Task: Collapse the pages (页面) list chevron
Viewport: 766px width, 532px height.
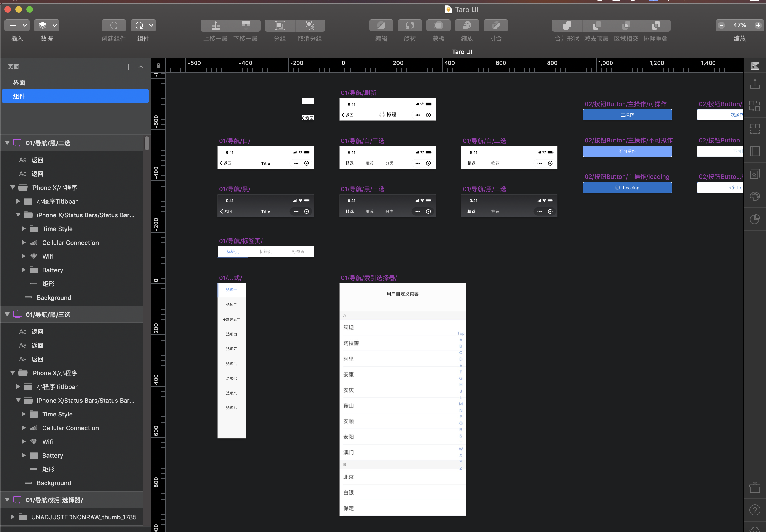Action: click(141, 67)
